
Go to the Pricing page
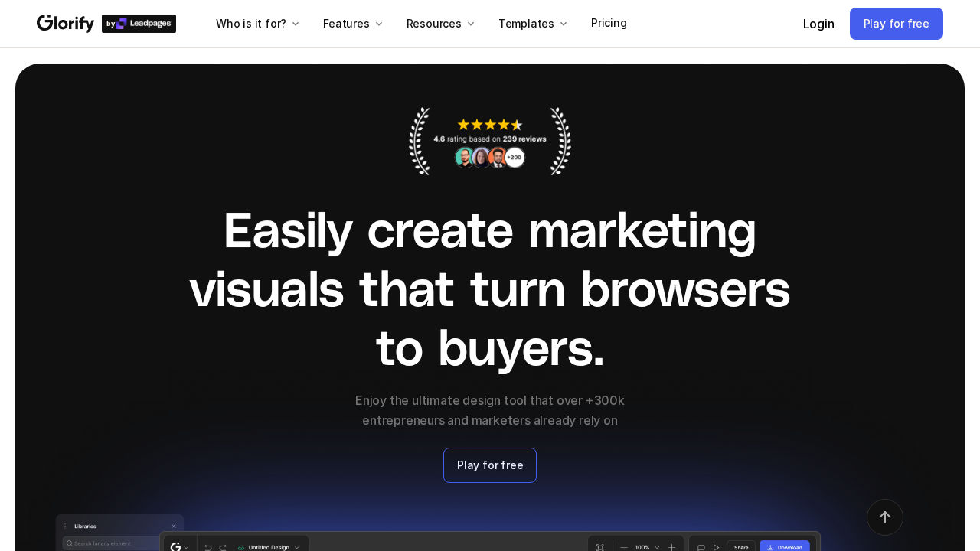click(x=609, y=23)
